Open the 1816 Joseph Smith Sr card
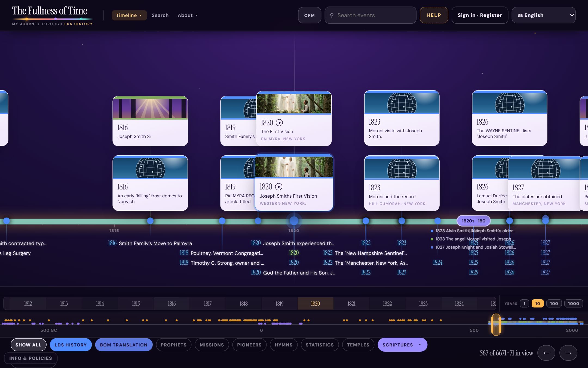This screenshot has width=588, height=368. (x=150, y=121)
